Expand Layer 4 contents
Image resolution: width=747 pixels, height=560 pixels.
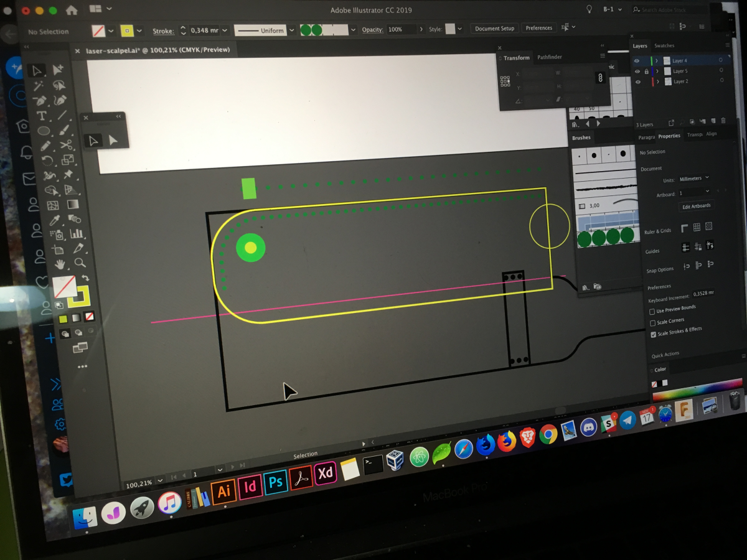point(657,61)
